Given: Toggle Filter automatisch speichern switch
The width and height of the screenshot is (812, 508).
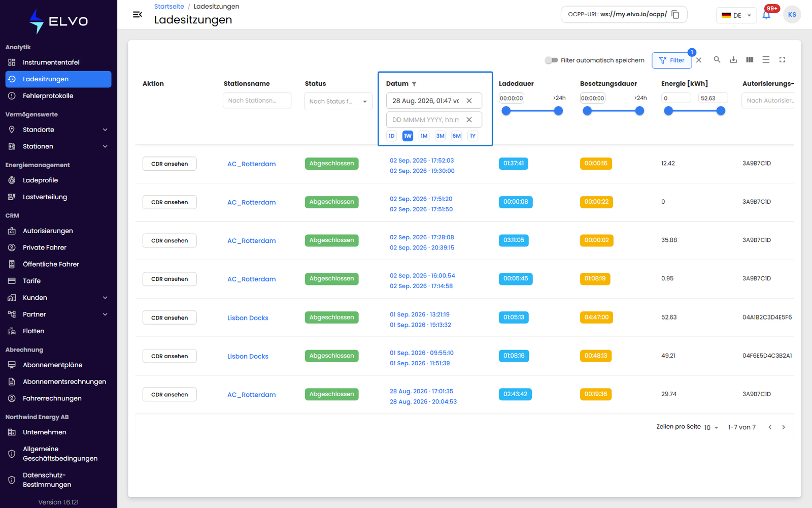Looking at the screenshot, I should pos(551,60).
